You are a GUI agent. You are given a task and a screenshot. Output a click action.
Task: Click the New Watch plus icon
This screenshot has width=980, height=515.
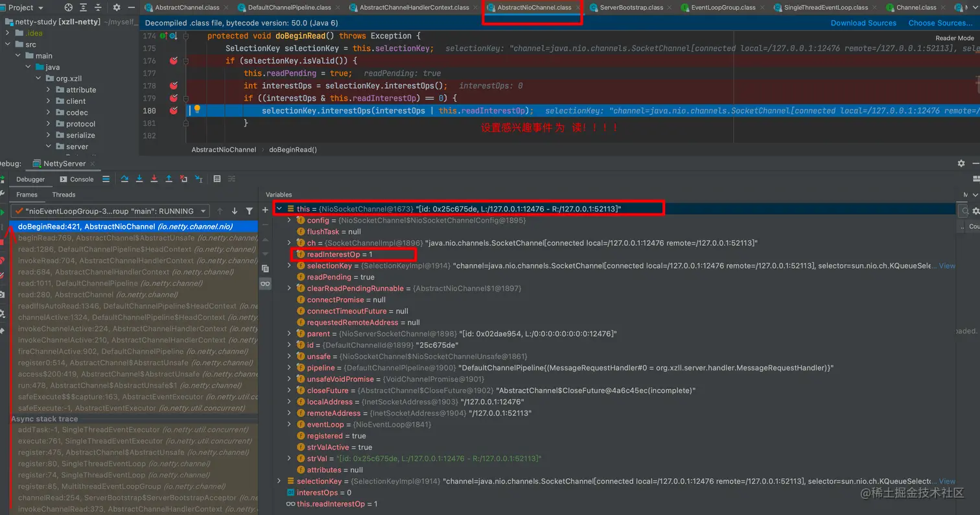(x=265, y=210)
